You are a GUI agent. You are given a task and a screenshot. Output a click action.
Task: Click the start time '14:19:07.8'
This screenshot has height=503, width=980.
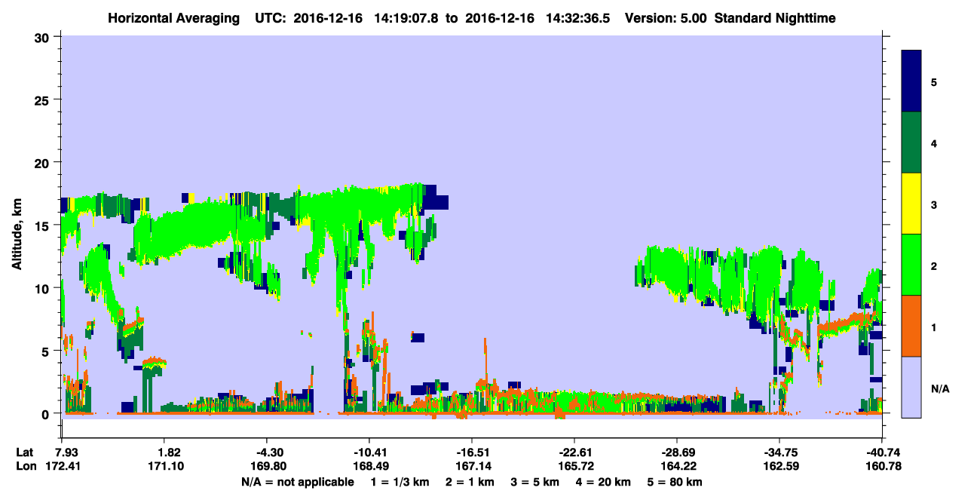[408, 17]
